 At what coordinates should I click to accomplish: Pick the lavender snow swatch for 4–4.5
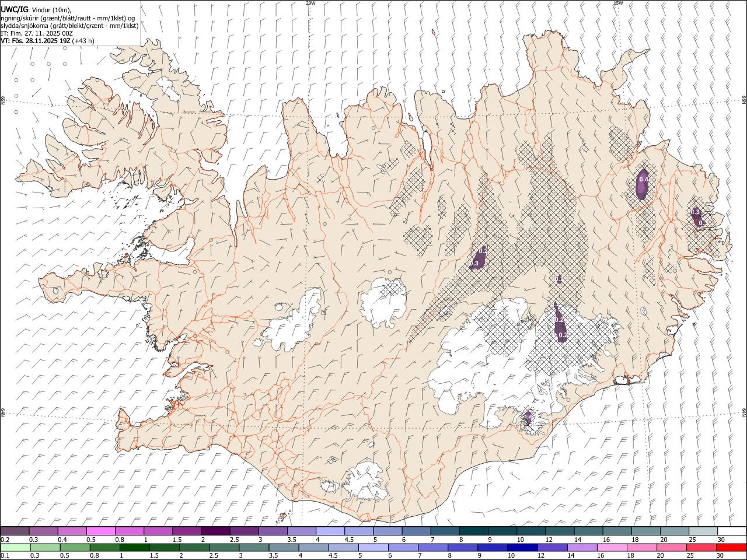coord(330,531)
